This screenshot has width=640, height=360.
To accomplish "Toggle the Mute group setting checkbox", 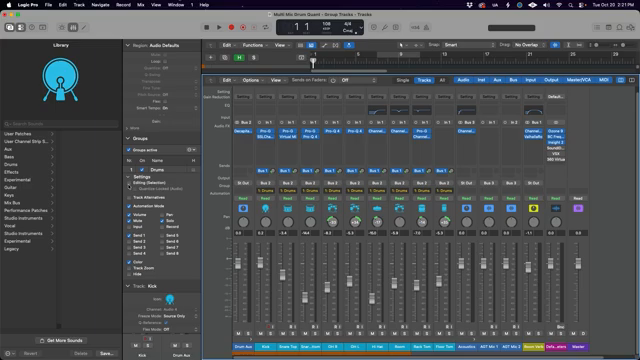I will point(129,220).
